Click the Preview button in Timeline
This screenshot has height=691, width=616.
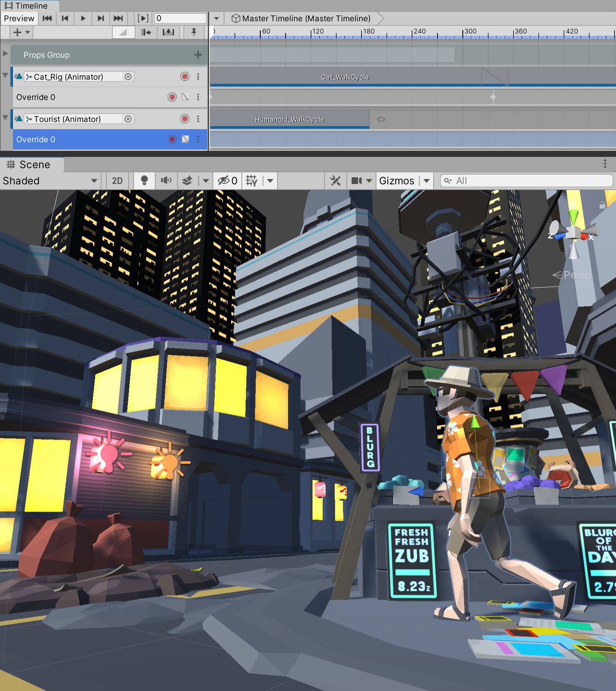[19, 18]
